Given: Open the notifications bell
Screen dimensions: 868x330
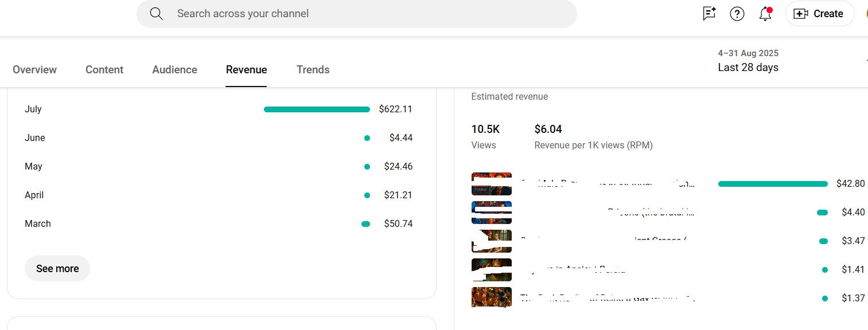Looking at the screenshot, I should 765,14.
